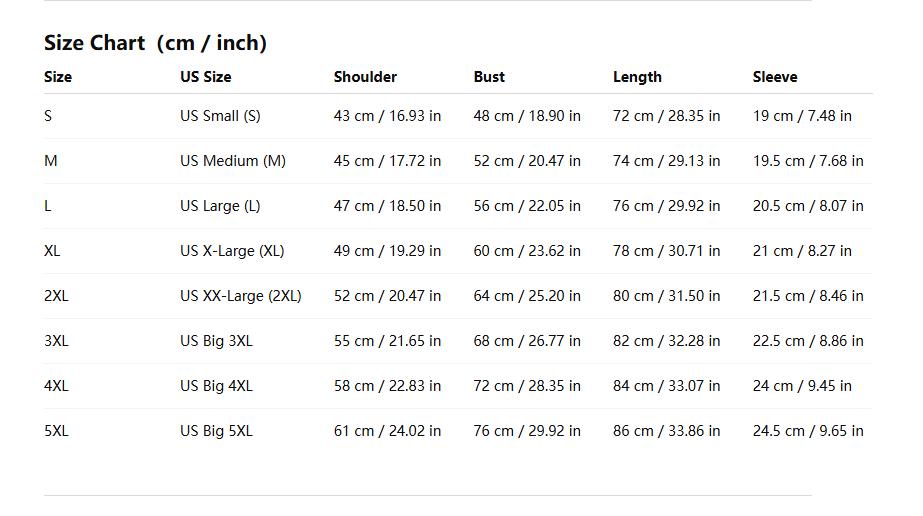Image resolution: width=923 pixels, height=516 pixels.
Task: Select the Size column header
Action: pyautogui.click(x=58, y=77)
